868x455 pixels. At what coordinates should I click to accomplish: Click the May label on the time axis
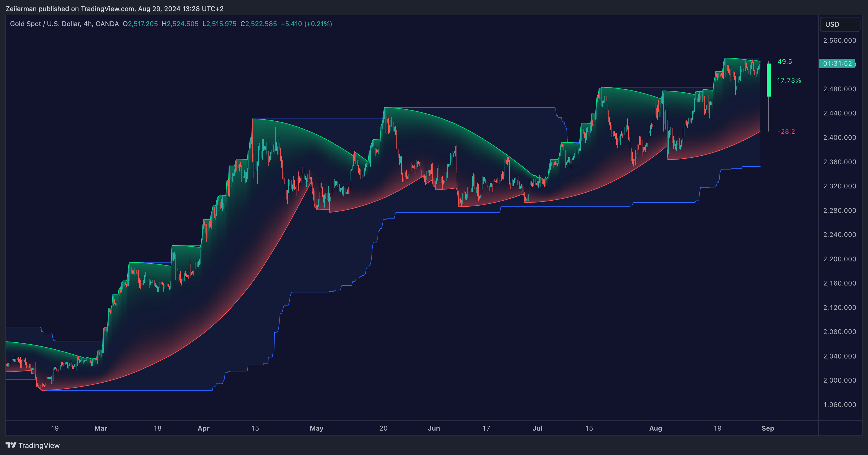point(316,428)
